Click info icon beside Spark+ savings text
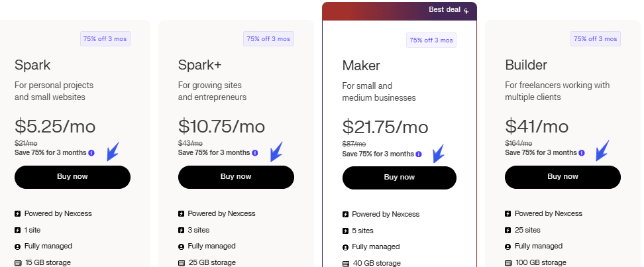Screen dimensions: 644x267 point(255,153)
